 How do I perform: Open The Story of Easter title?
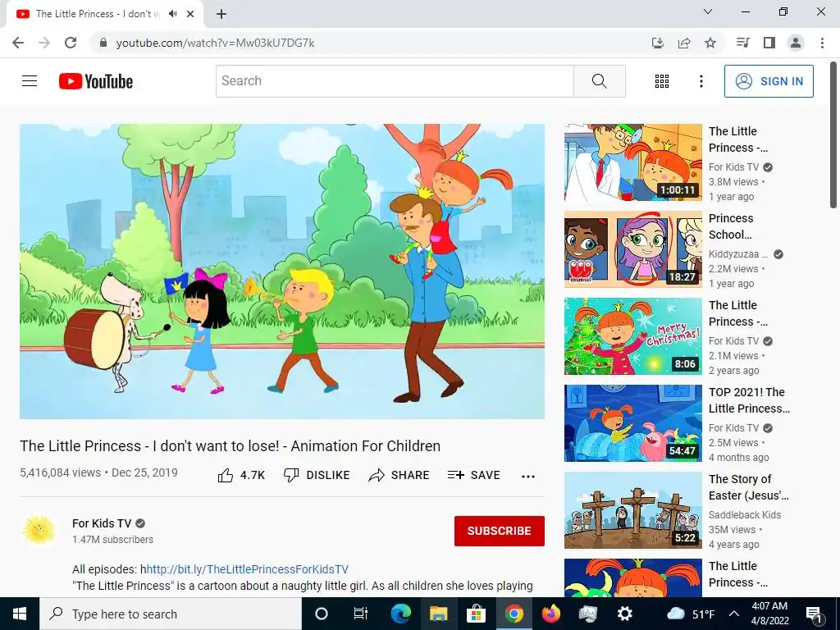(748, 487)
